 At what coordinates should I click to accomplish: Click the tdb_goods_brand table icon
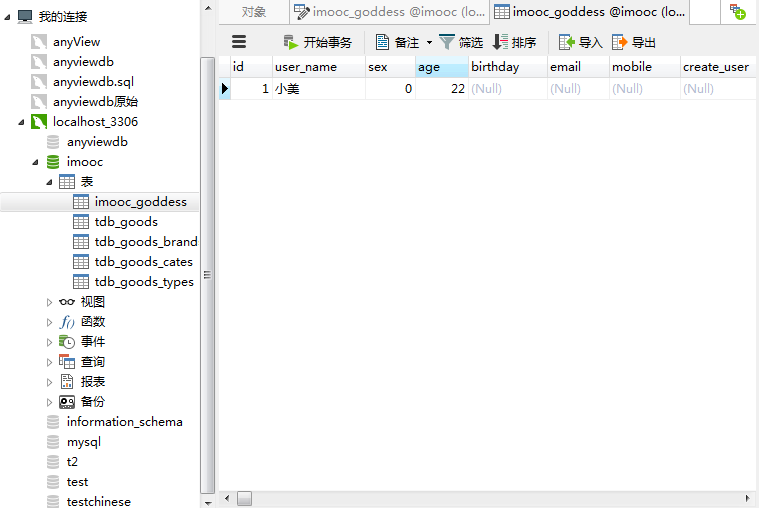81,241
